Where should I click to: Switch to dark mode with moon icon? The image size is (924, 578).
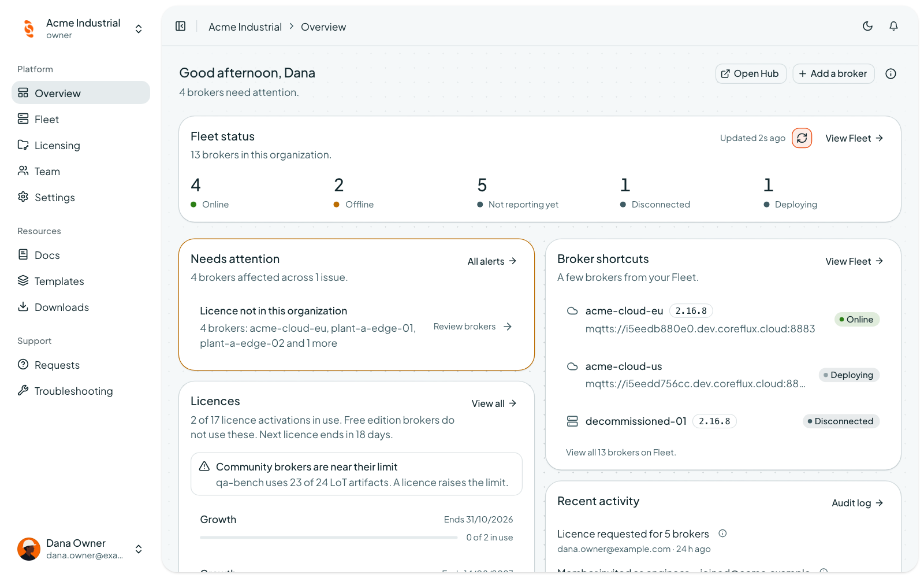point(867,26)
